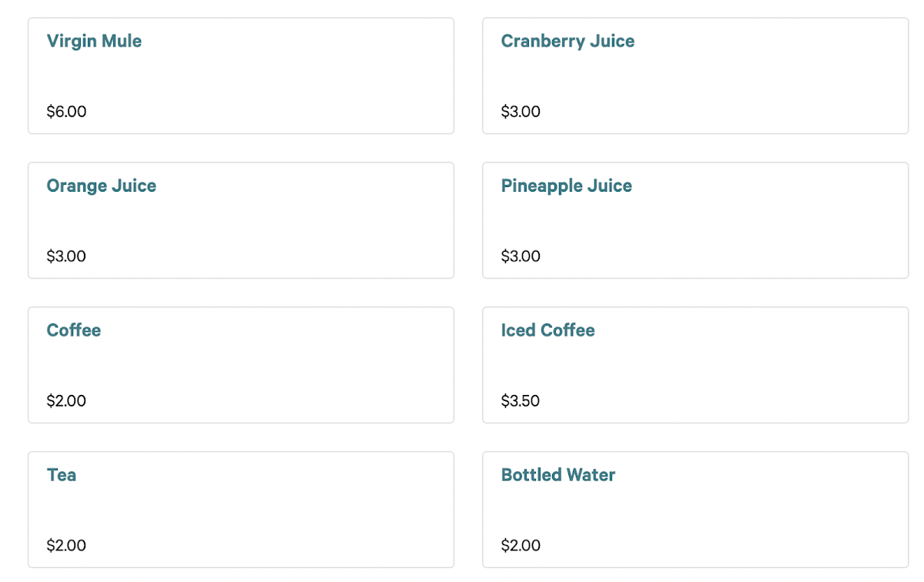Screen dimensions: 924x582
Task: Click the Bottled Water $2.00 price
Action: point(521,546)
